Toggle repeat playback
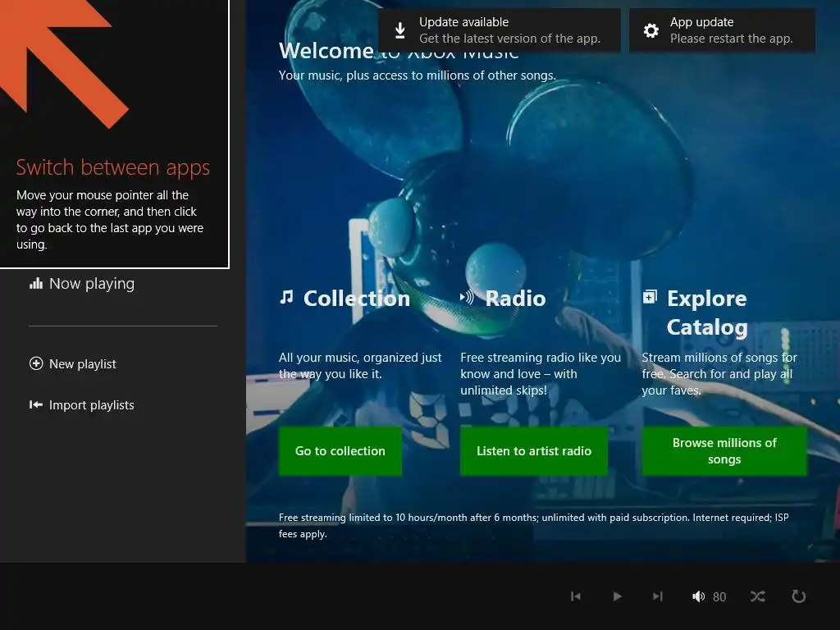 799,596
